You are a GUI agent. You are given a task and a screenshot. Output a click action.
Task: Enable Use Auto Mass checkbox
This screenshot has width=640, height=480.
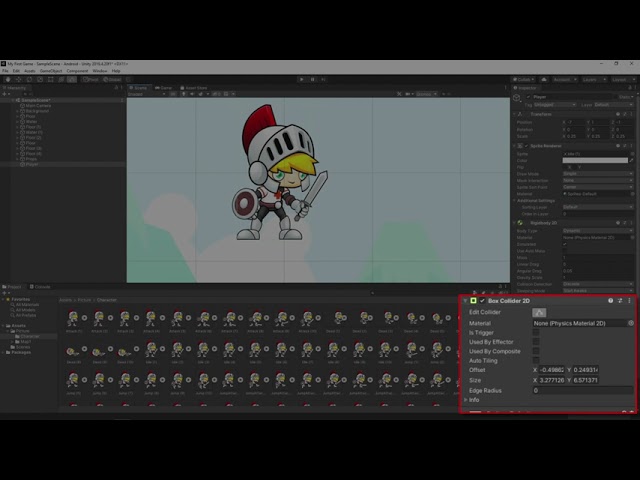coord(565,251)
